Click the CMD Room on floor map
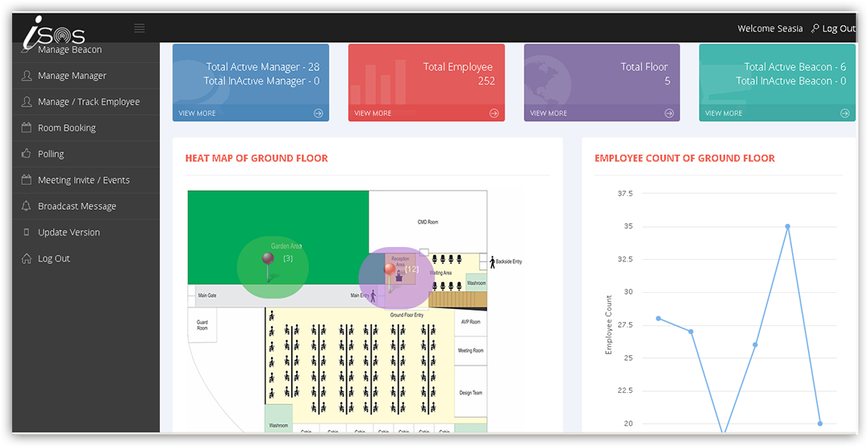868x447 pixels. [428, 222]
